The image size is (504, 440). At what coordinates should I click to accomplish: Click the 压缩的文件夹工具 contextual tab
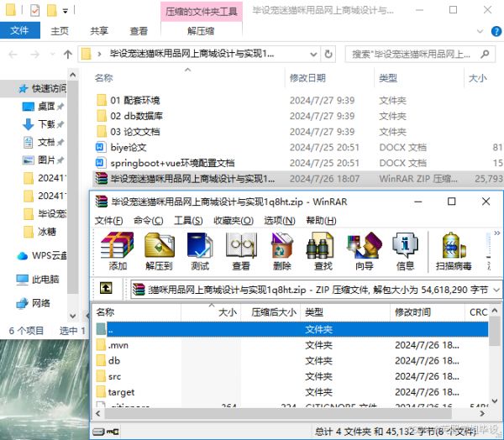[x=202, y=12]
